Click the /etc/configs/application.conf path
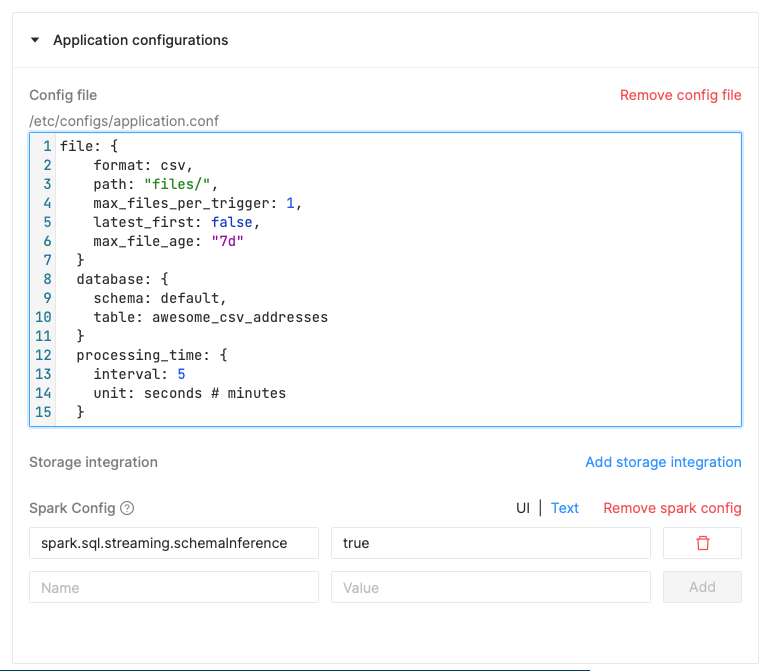Screen dimensions: 771x671 (124, 121)
